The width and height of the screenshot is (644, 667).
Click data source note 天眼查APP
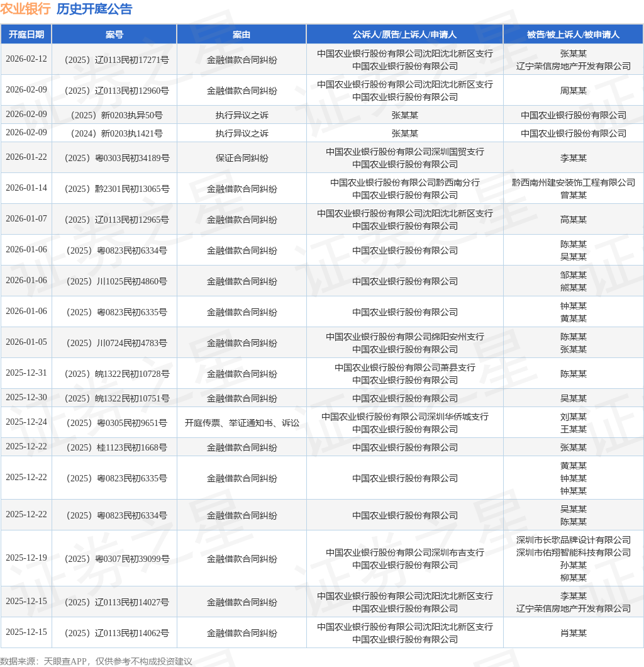click(x=65, y=661)
